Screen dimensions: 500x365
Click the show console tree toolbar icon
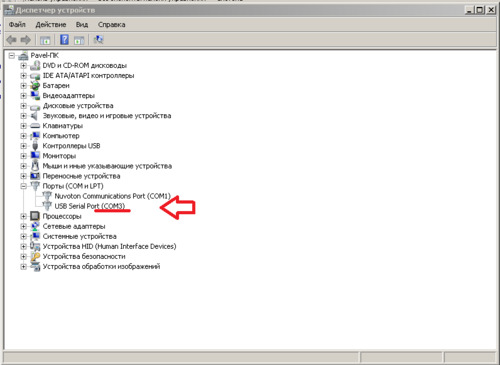(45, 40)
